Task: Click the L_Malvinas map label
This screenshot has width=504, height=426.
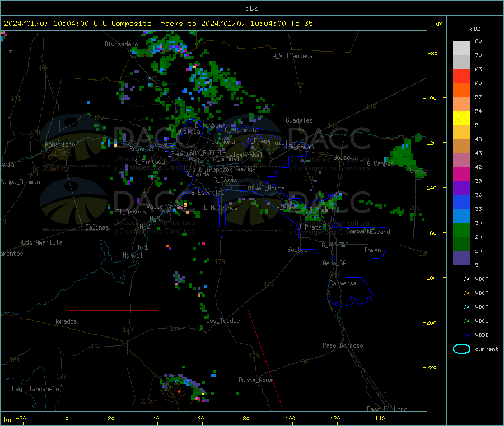Action: tap(221, 208)
